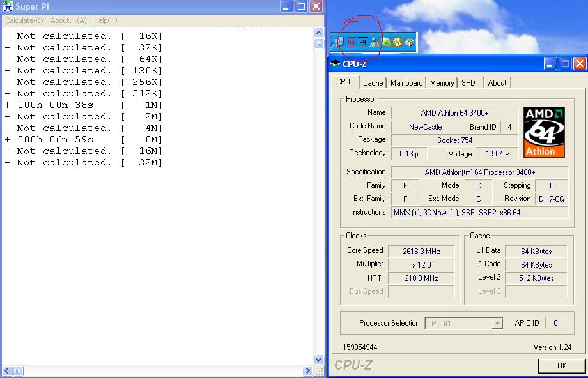
Task: Click the Technology value "0.13 µ"
Action: point(409,154)
